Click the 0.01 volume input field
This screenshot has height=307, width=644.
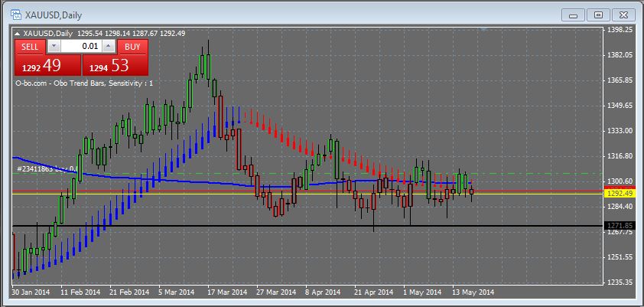(x=81, y=47)
